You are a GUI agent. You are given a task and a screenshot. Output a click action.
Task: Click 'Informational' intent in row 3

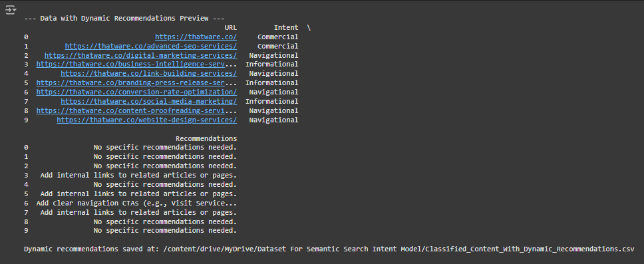pyautogui.click(x=271, y=65)
